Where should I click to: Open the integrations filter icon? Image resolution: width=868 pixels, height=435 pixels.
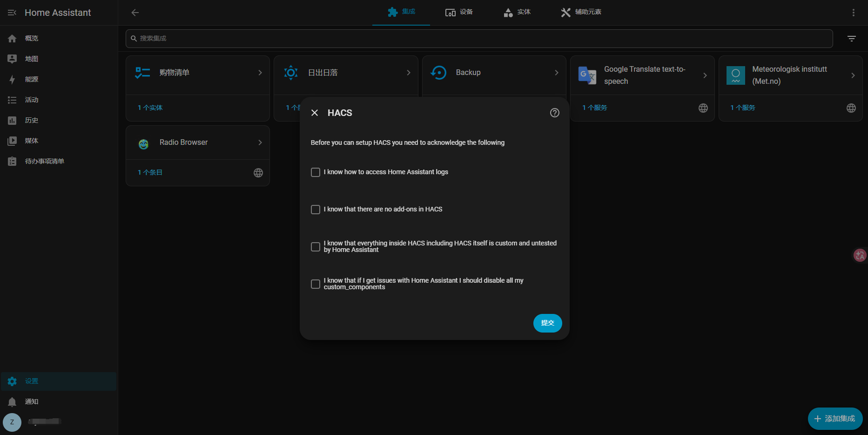[x=851, y=39]
